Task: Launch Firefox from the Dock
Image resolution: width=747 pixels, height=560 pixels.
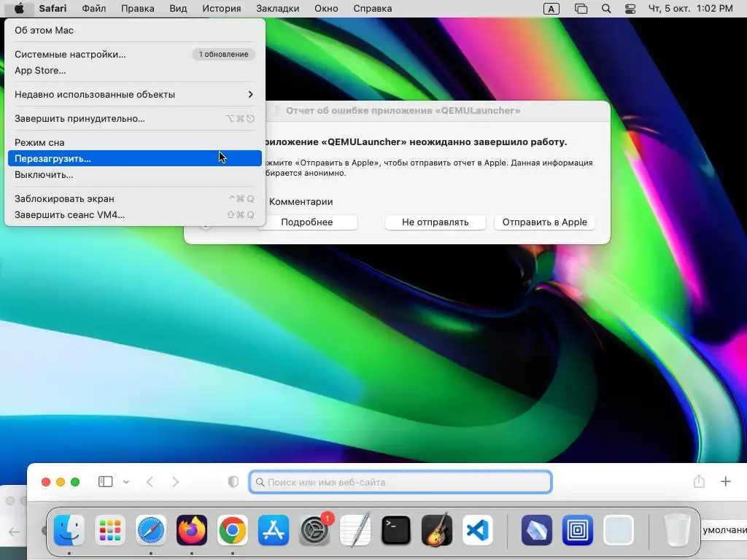Action: pyautogui.click(x=192, y=530)
